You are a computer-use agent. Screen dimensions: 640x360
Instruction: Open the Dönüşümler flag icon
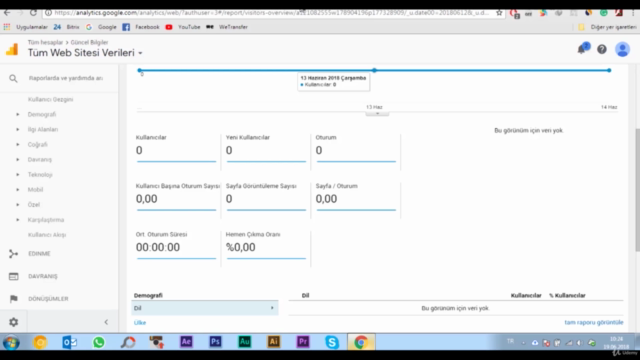(13, 299)
